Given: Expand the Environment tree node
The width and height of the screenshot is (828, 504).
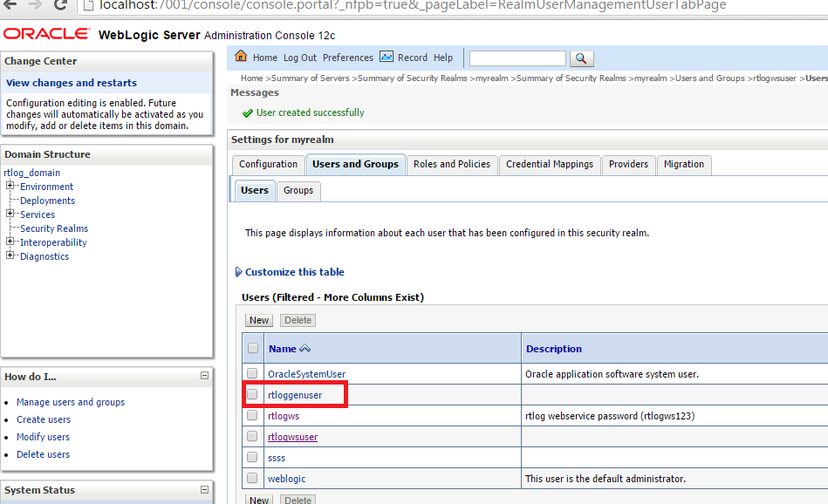Looking at the screenshot, I should [10, 187].
